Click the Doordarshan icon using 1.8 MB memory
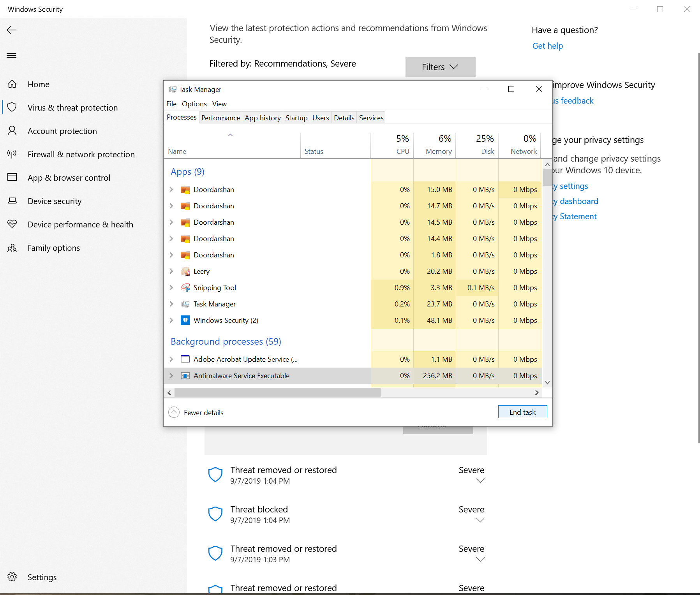This screenshot has width=700, height=595. click(185, 255)
